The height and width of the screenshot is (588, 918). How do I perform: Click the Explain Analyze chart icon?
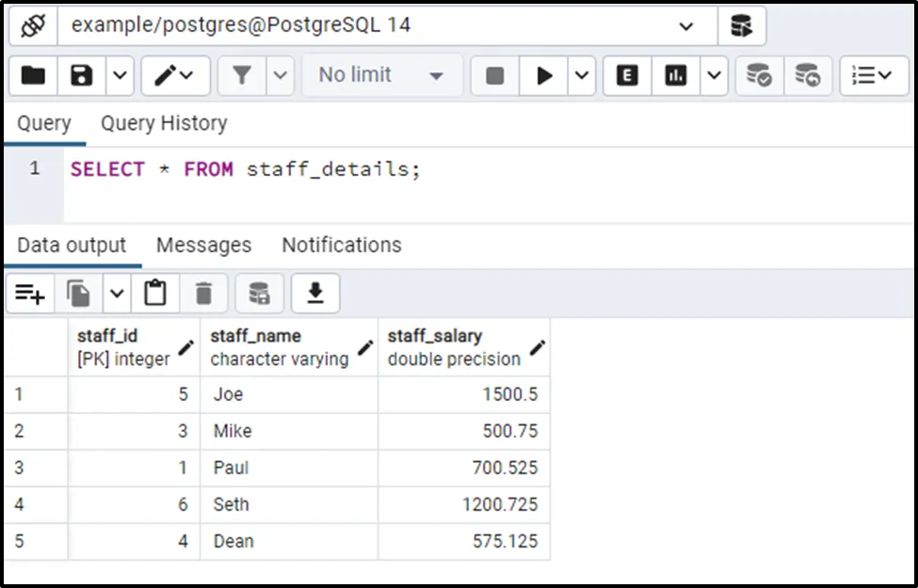tap(676, 75)
